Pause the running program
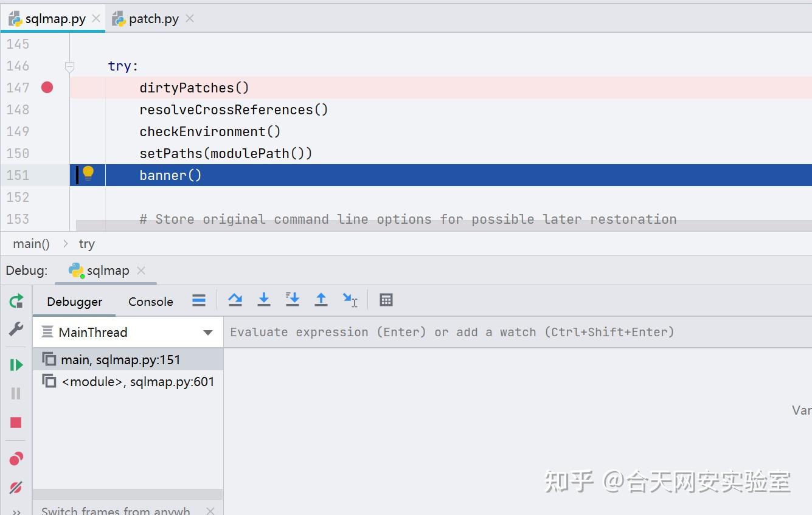 pos(16,393)
